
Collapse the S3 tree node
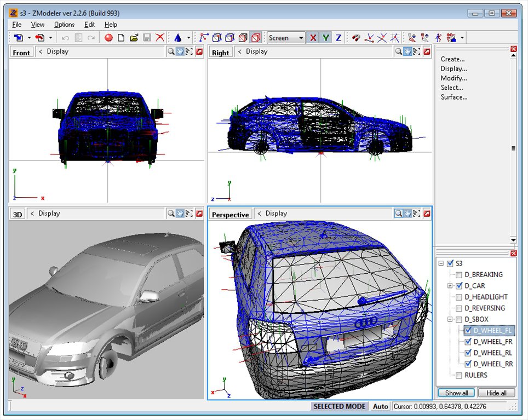(x=441, y=263)
